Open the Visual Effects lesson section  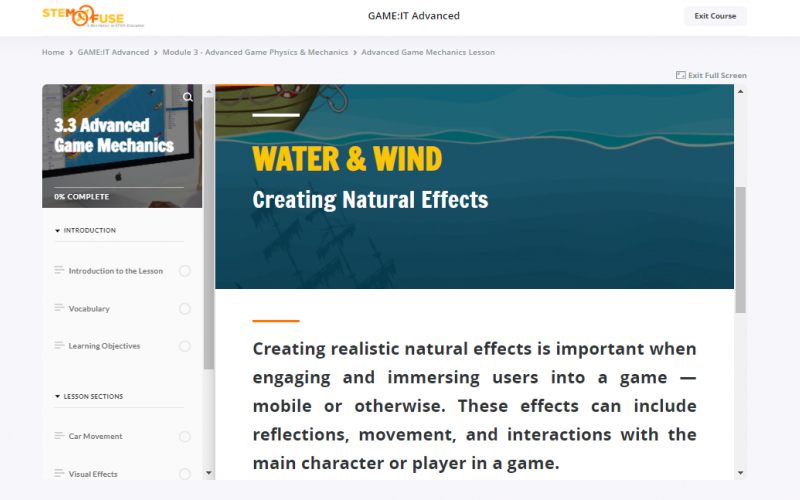pos(93,474)
